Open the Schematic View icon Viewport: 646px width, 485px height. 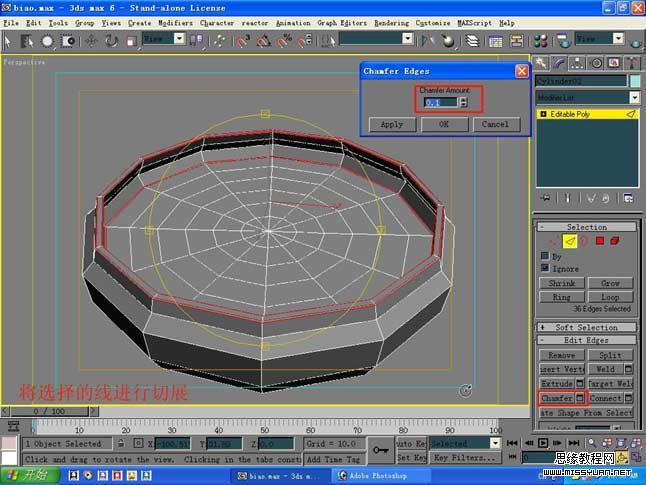pos(516,41)
